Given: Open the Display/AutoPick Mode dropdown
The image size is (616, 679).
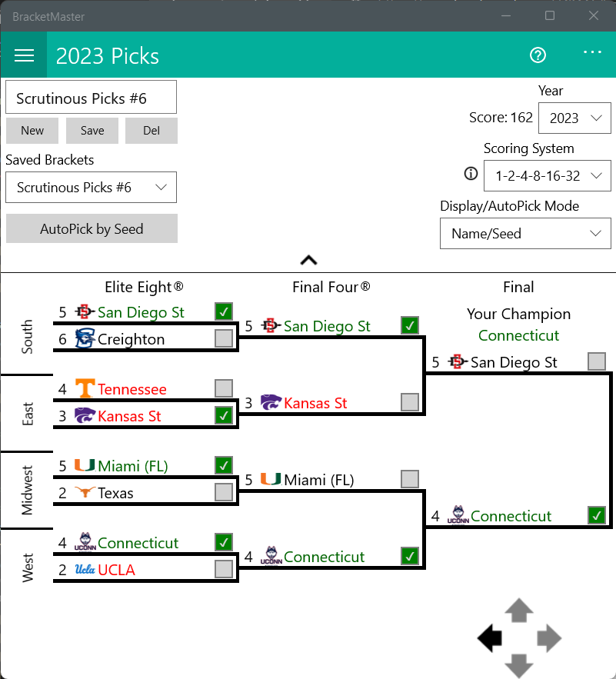Looking at the screenshot, I should (x=525, y=234).
